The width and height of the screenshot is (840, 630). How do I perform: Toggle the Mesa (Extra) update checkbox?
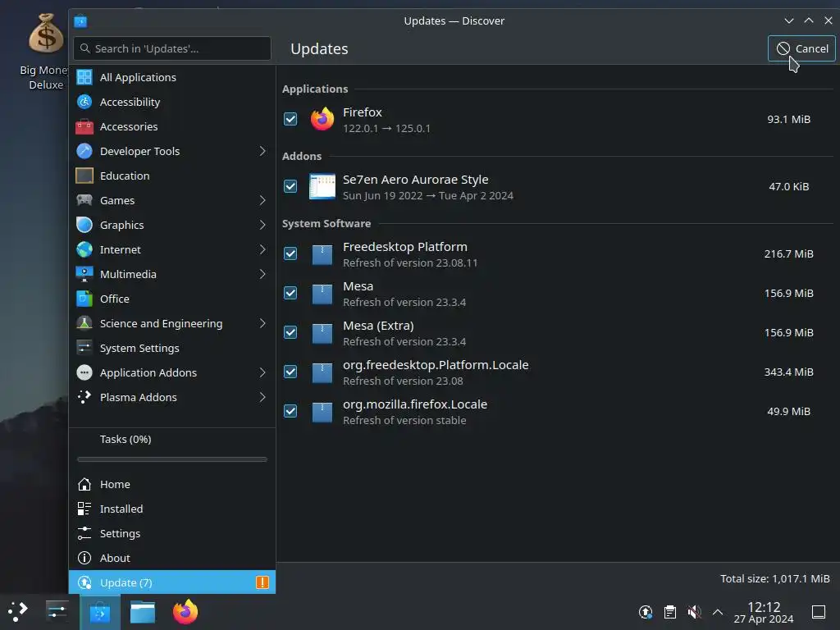pyautogui.click(x=290, y=333)
